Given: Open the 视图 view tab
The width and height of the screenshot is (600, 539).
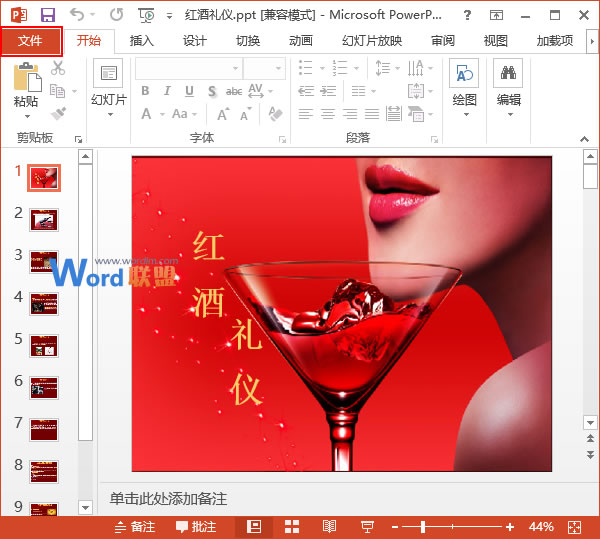Looking at the screenshot, I should 496,41.
